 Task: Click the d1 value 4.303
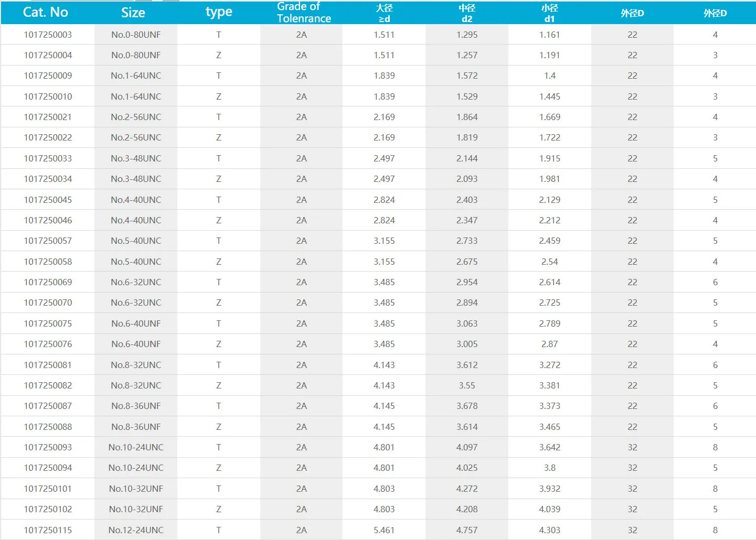click(x=549, y=530)
